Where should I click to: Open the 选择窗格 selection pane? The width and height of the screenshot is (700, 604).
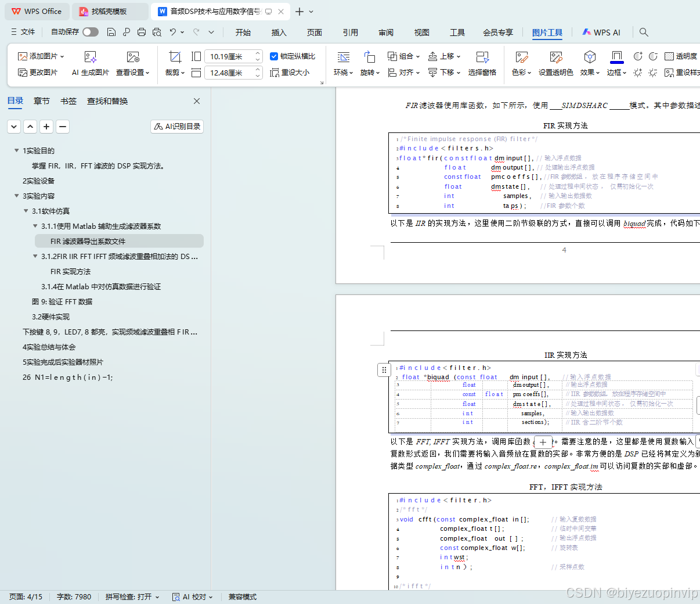point(482,63)
